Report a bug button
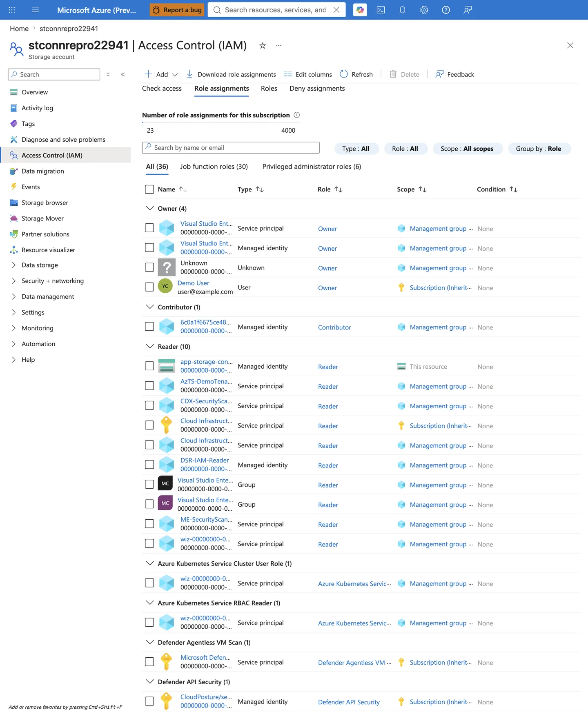Image resolution: width=588 pixels, height=712 pixels. coord(178,10)
